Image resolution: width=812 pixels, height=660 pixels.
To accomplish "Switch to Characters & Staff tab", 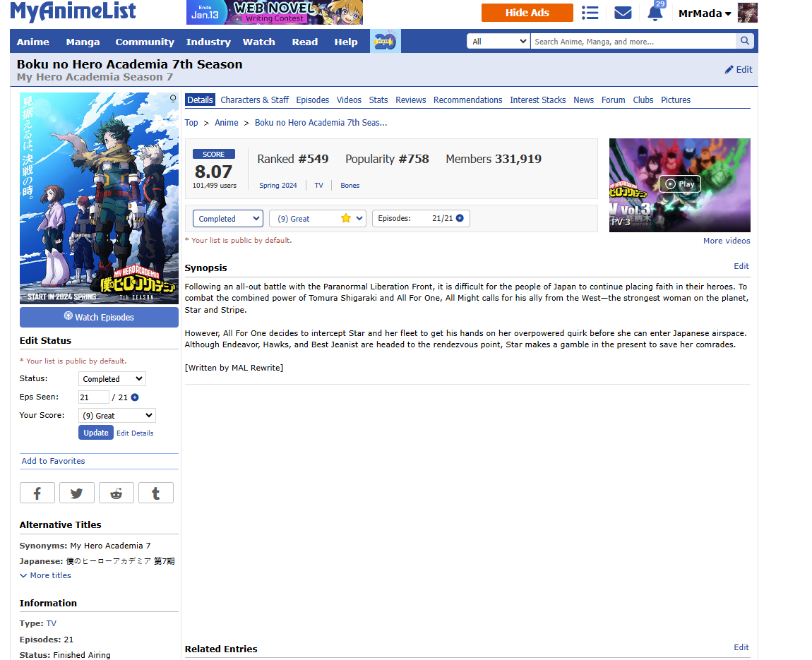I will (255, 100).
